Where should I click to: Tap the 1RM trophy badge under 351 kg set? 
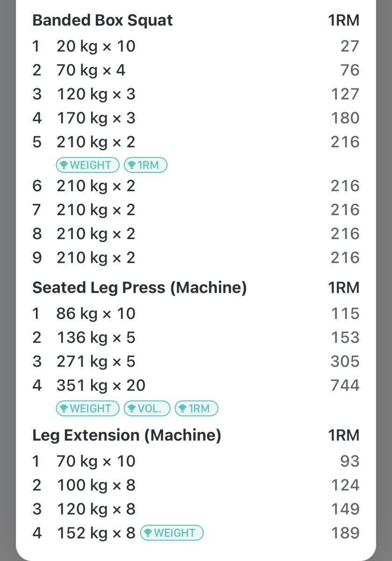(196, 409)
